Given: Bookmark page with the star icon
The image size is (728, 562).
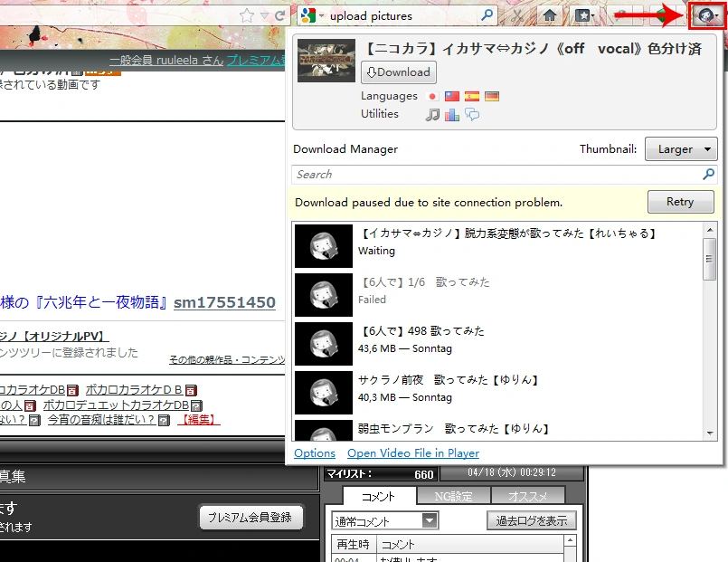Looking at the screenshot, I should (247, 15).
